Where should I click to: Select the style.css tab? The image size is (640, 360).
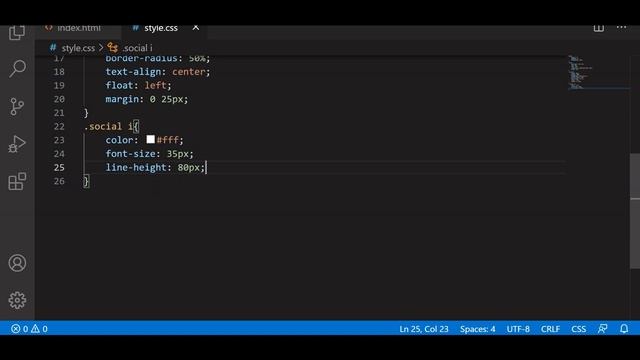point(161,28)
